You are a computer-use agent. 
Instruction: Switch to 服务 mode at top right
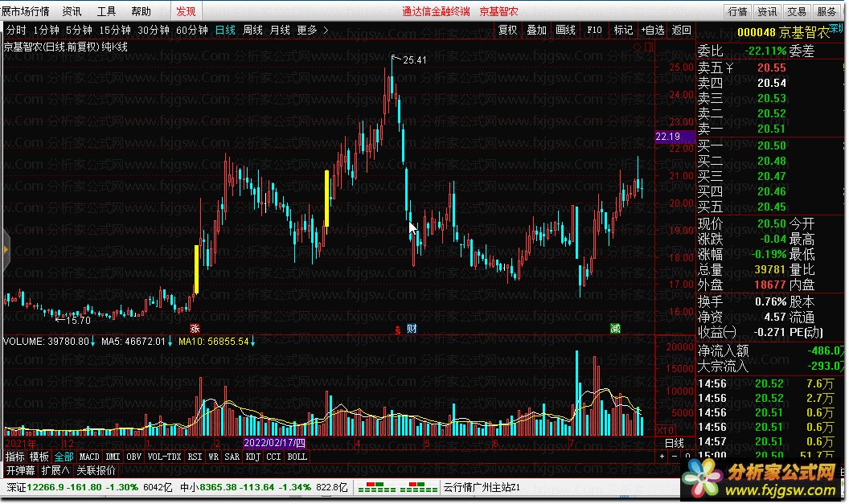coord(826,11)
